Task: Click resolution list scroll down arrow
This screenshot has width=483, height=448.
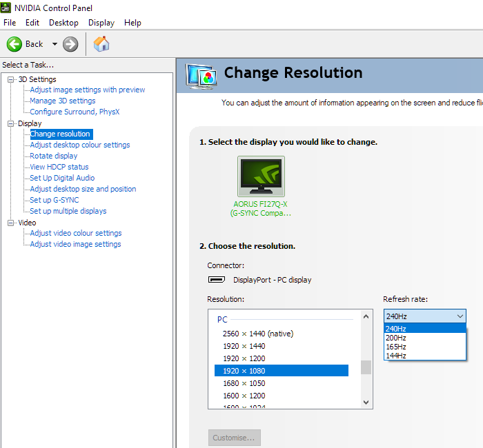Action: click(x=366, y=402)
